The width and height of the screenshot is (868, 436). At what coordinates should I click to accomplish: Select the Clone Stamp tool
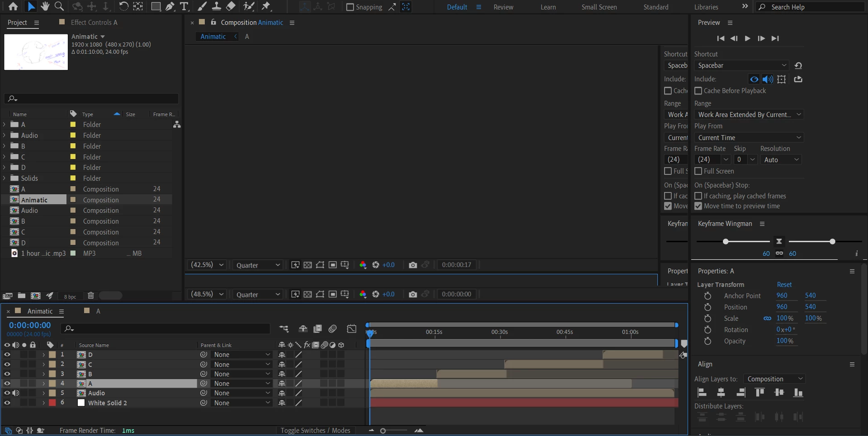(217, 6)
